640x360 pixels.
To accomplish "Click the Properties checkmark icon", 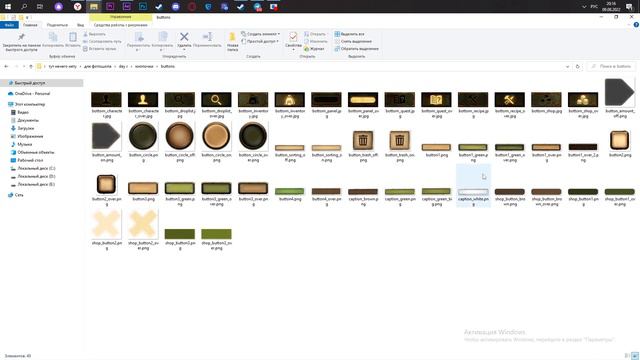I will pos(293,37).
